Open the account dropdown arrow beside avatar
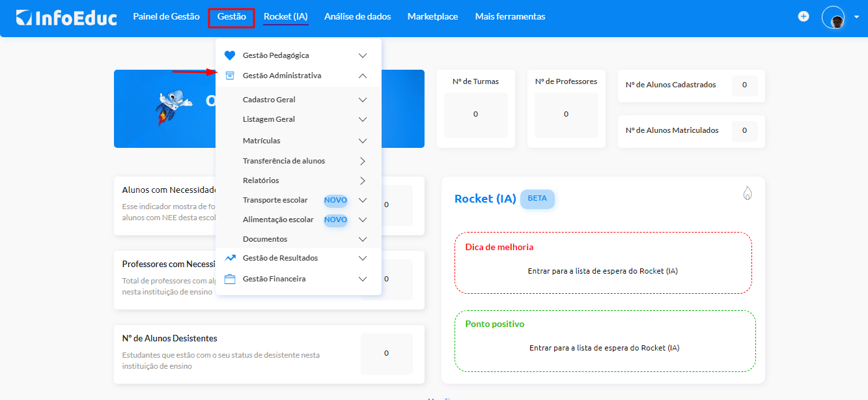Screen dimensions: 868x400 click(x=856, y=18)
